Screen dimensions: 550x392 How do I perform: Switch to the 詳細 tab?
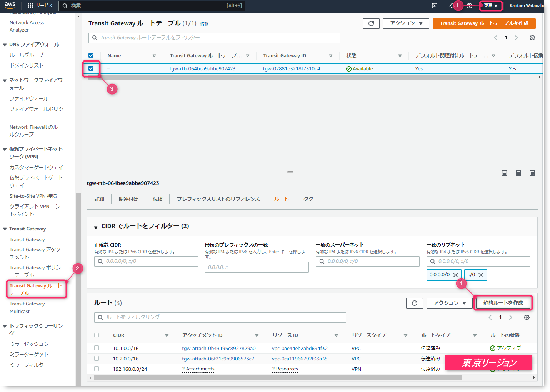(99, 199)
